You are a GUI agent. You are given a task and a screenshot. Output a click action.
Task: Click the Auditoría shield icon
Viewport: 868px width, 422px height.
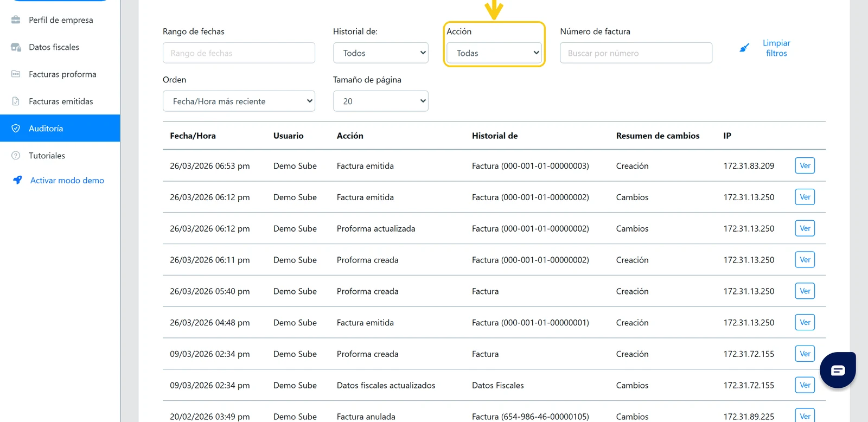(16, 129)
